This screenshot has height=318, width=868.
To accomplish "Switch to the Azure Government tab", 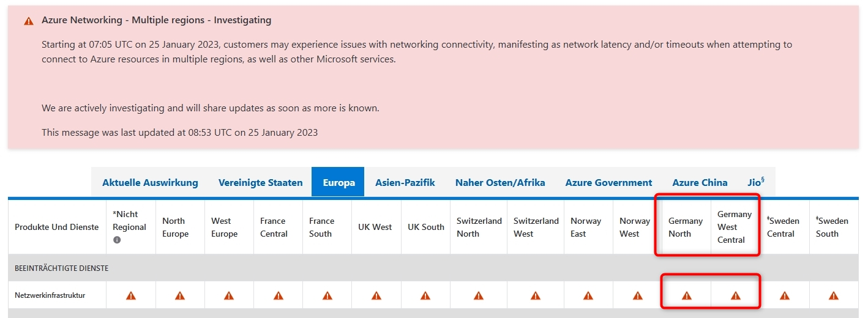I will (x=608, y=182).
